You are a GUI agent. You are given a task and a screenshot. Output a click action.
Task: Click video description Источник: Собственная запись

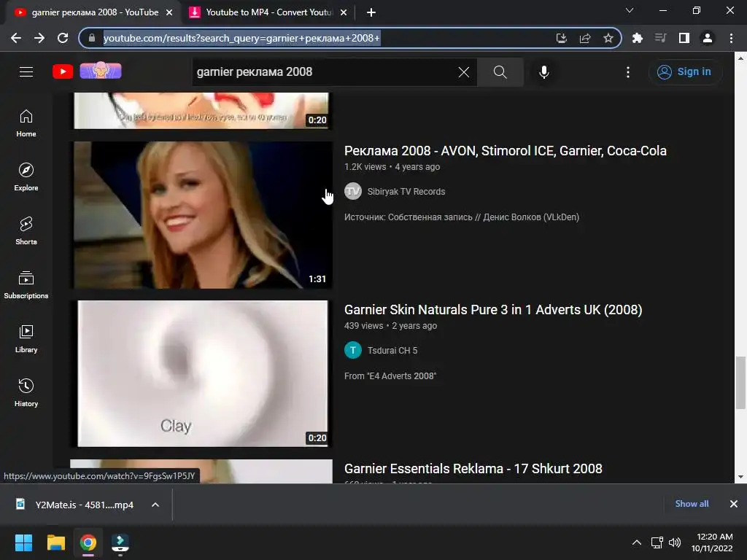pos(462,217)
